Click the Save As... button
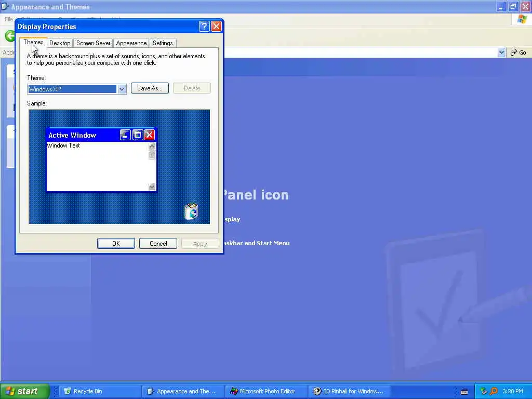This screenshot has height=399, width=532. tap(150, 88)
